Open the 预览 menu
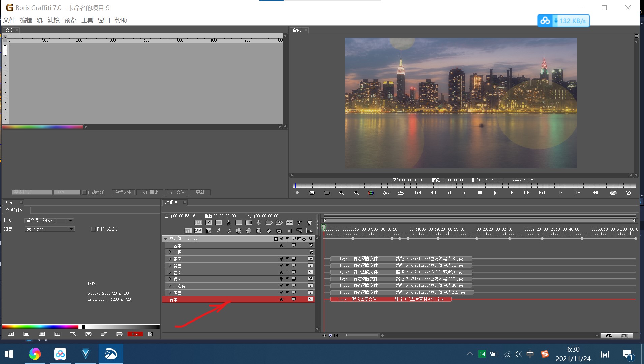Screen dimensions: 644x364 click(70, 20)
